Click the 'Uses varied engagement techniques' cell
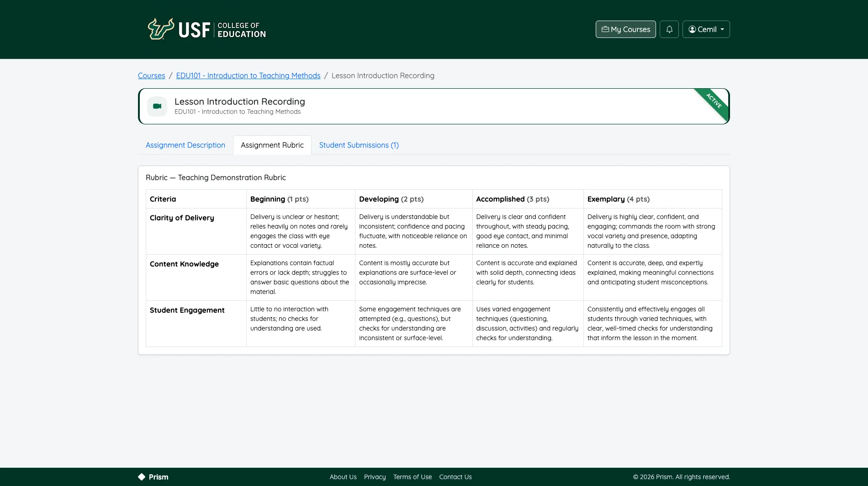This screenshot has width=868, height=486. tap(528, 324)
